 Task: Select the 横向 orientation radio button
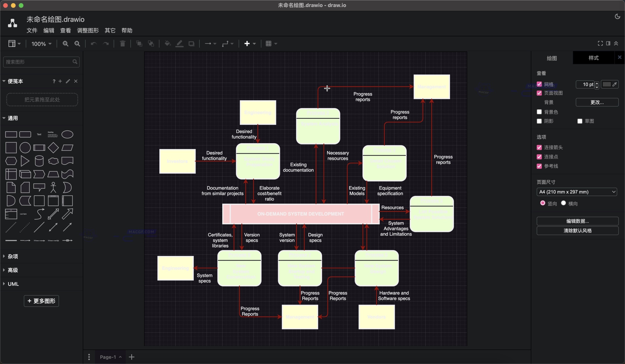pos(564,203)
